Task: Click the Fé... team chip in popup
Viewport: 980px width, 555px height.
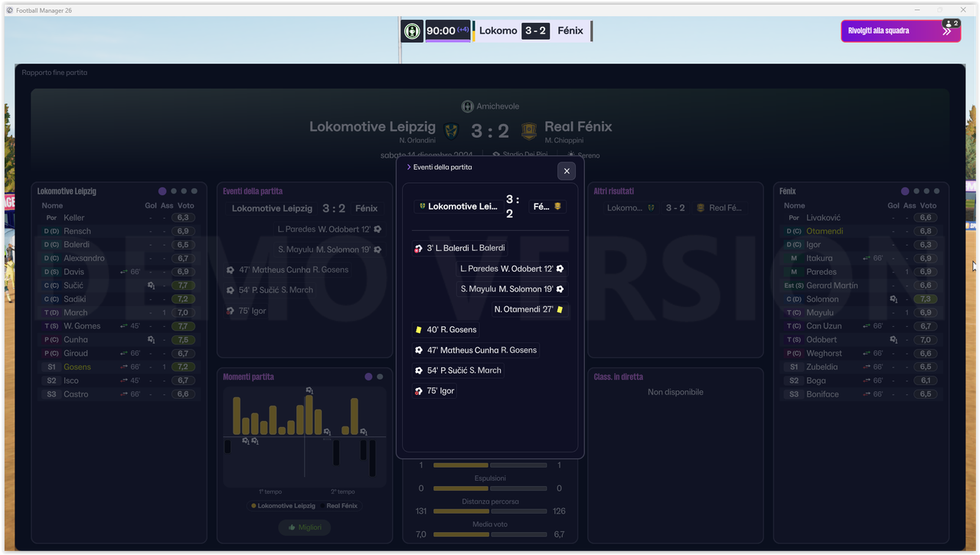Action: click(547, 207)
